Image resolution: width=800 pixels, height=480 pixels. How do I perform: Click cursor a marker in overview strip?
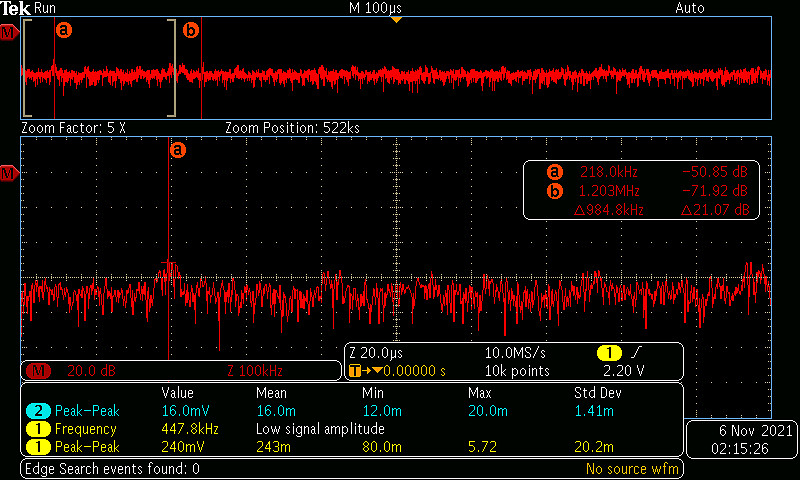tap(63, 30)
